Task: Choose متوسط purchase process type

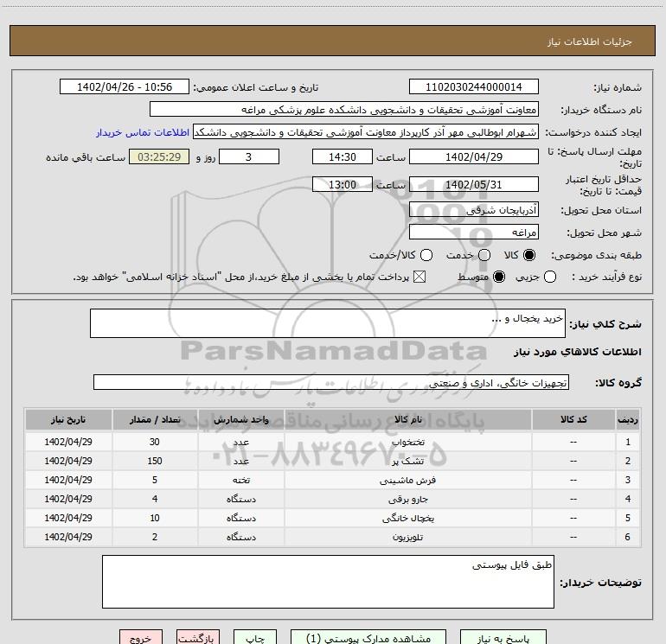Action: [499, 277]
